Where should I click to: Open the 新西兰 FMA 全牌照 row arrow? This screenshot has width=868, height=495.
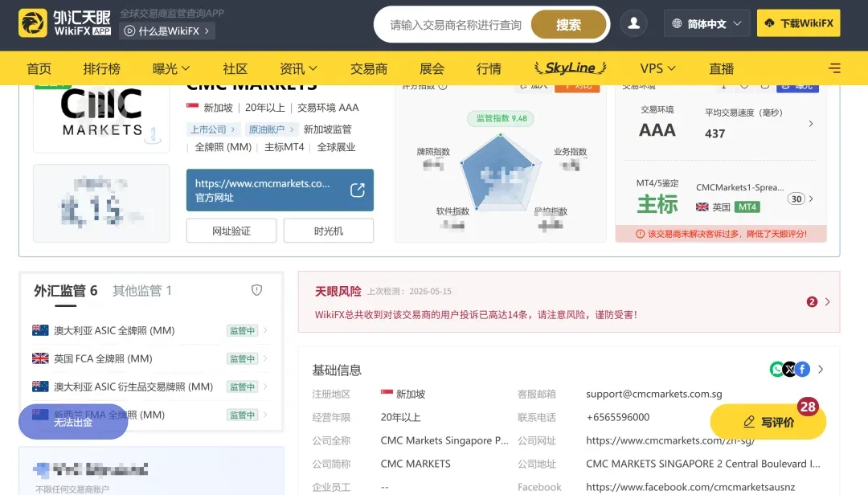265,414
